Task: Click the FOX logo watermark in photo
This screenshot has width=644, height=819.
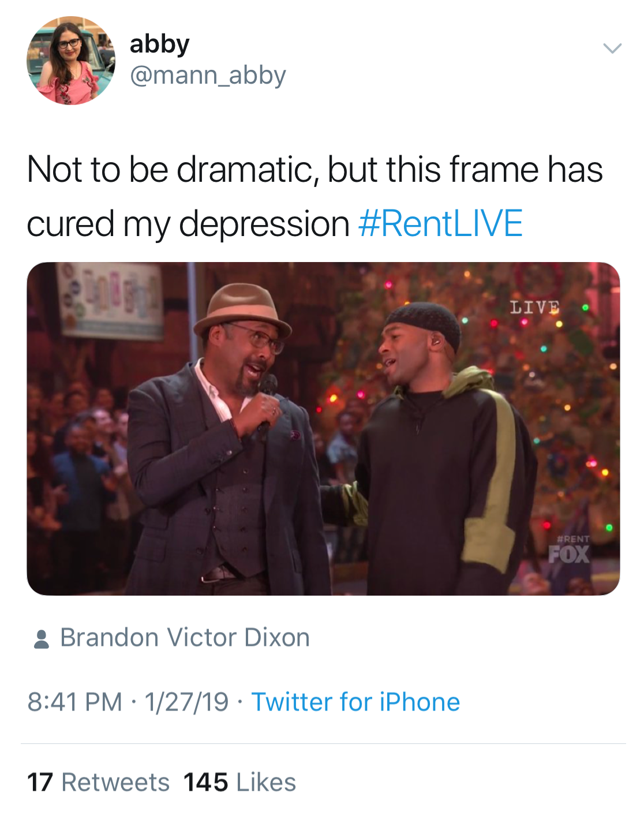Action: pos(569,555)
